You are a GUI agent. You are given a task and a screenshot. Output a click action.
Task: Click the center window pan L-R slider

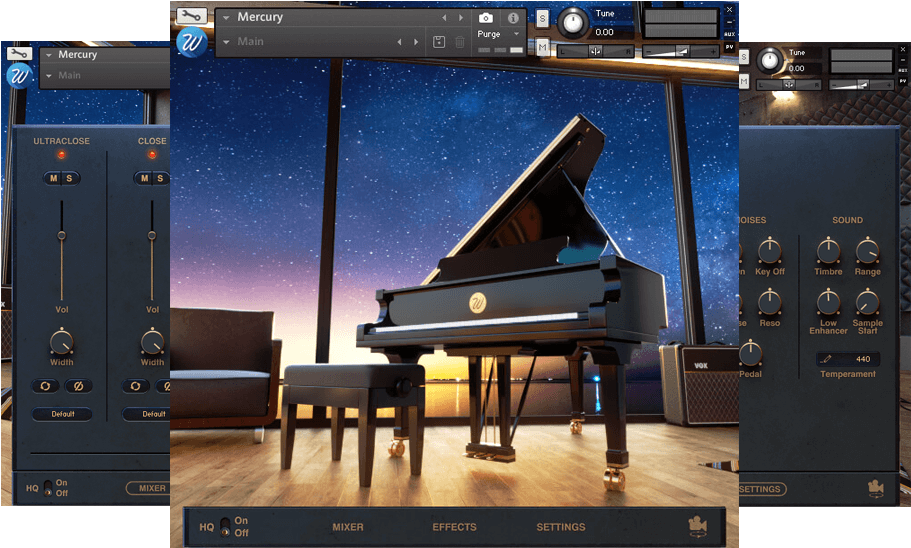point(596,52)
